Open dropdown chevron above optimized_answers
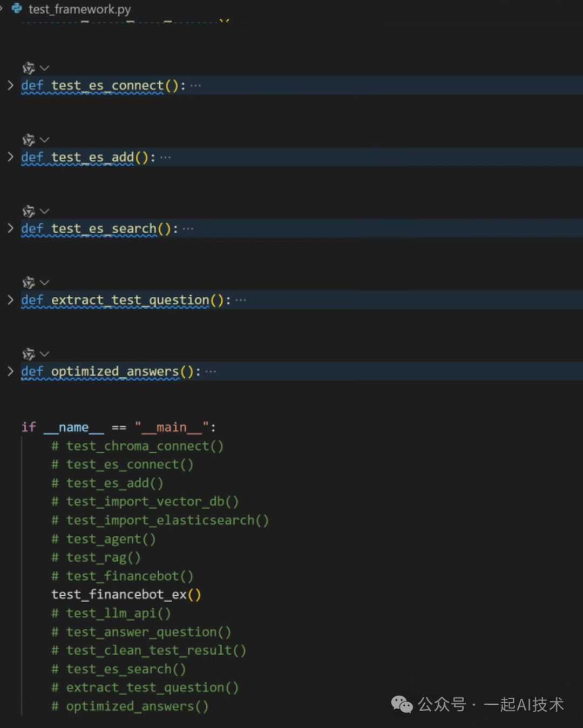The image size is (583, 728). click(x=45, y=354)
